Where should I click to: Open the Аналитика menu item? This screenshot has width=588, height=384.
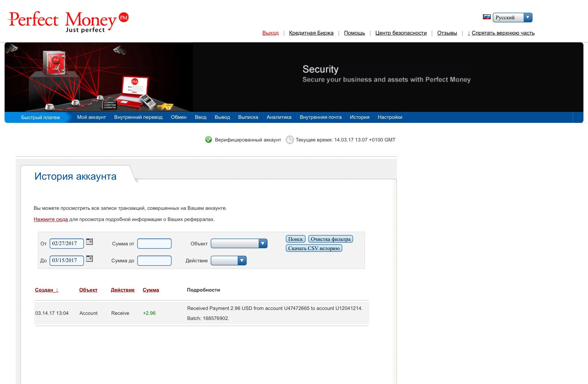(x=279, y=117)
